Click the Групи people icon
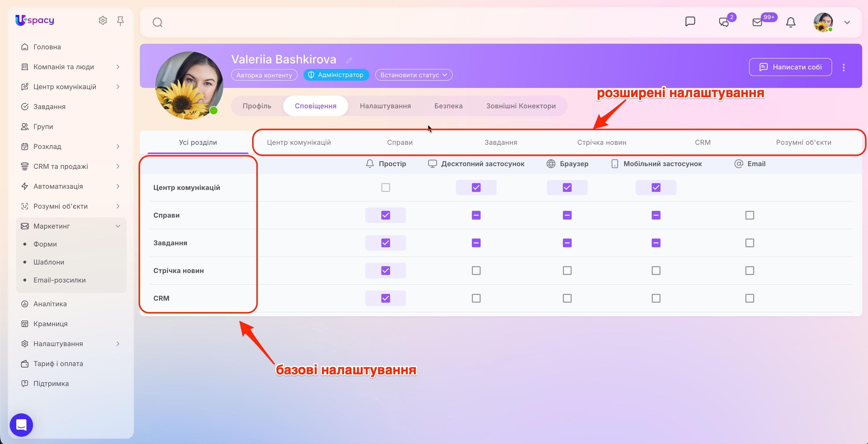 [x=25, y=127]
